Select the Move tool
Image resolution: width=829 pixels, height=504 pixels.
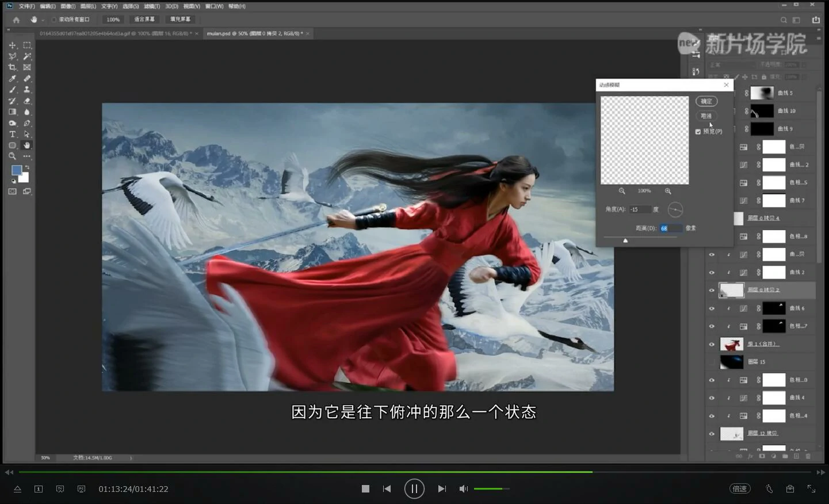click(12, 45)
